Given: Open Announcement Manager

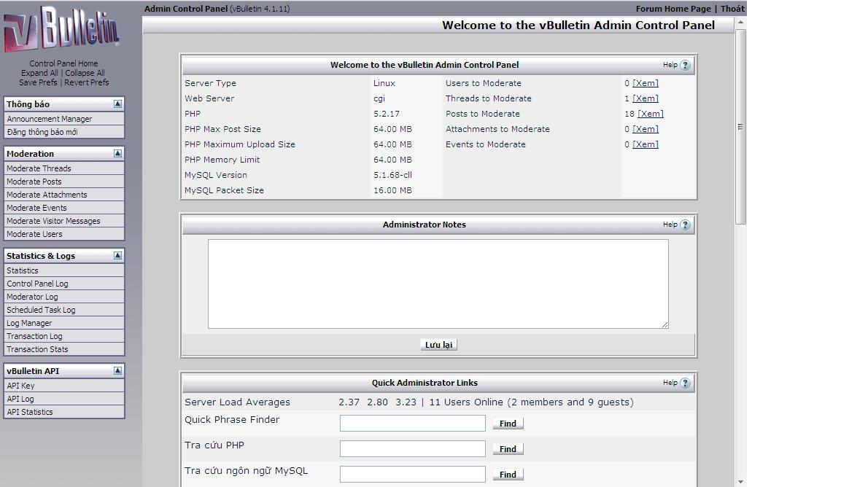Looking at the screenshot, I should [x=63, y=119].
